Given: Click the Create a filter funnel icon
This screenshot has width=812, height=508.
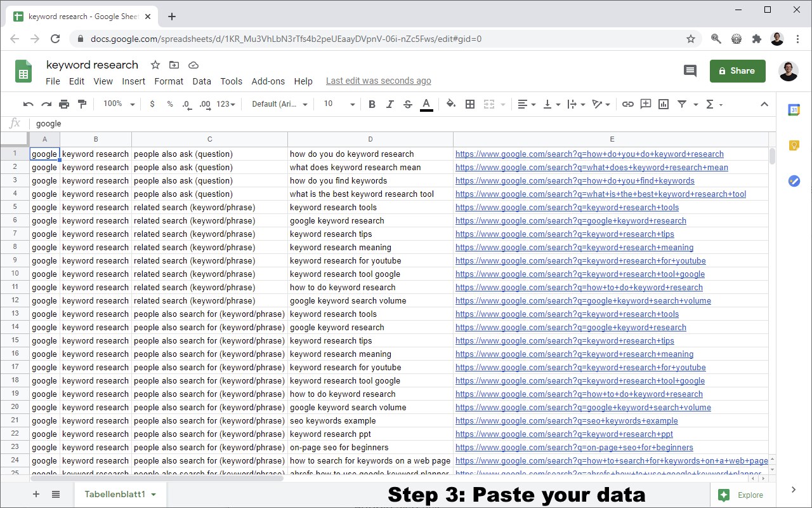Looking at the screenshot, I should pos(682,104).
